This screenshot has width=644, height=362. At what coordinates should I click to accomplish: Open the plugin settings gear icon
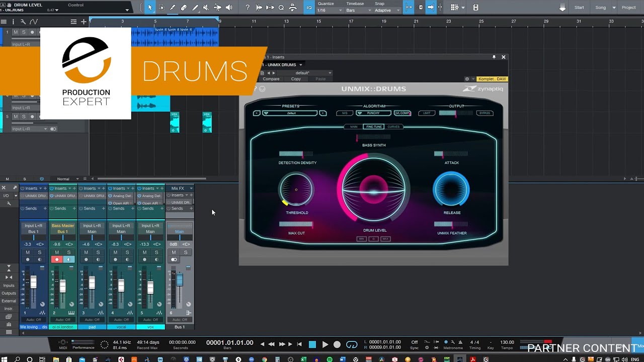[467, 79]
